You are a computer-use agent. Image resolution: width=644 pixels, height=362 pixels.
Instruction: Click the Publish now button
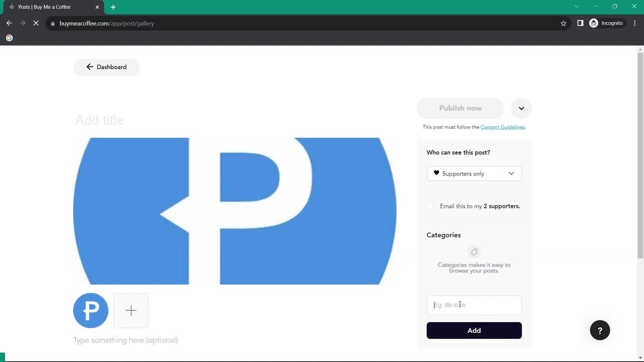[461, 108]
